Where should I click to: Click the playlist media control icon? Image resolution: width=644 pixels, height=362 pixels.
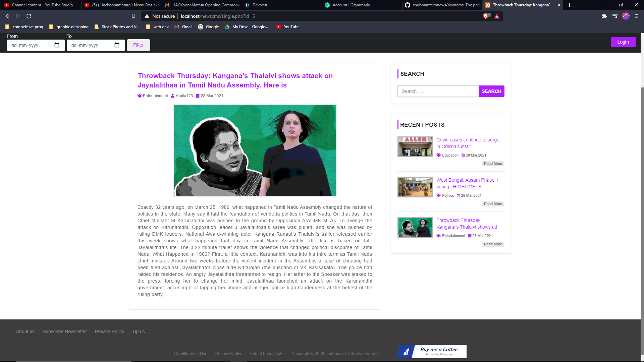click(615, 16)
